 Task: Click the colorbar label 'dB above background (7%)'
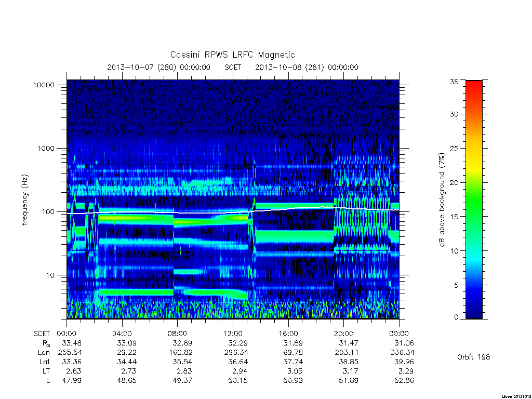tap(442, 200)
